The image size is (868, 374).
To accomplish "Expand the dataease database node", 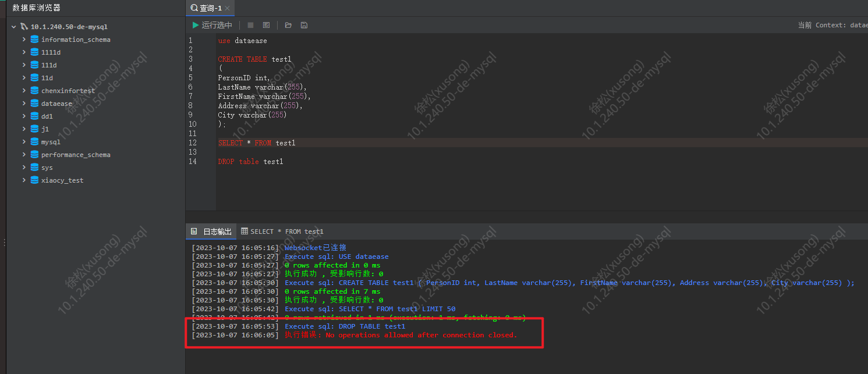I will tap(23, 103).
